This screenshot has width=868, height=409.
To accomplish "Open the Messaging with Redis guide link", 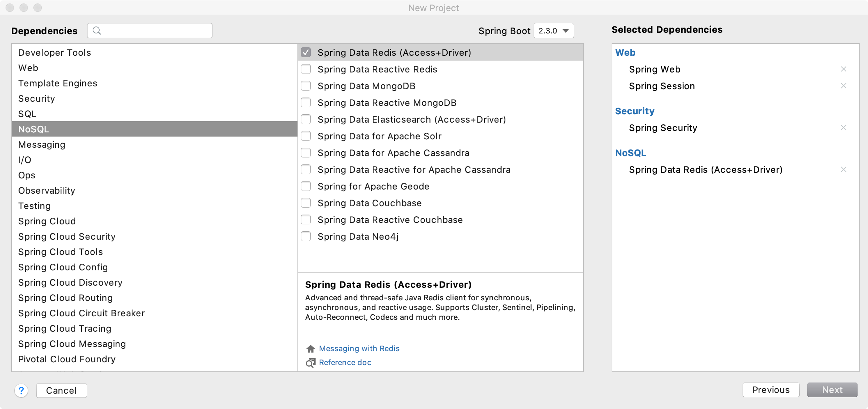I will (359, 349).
